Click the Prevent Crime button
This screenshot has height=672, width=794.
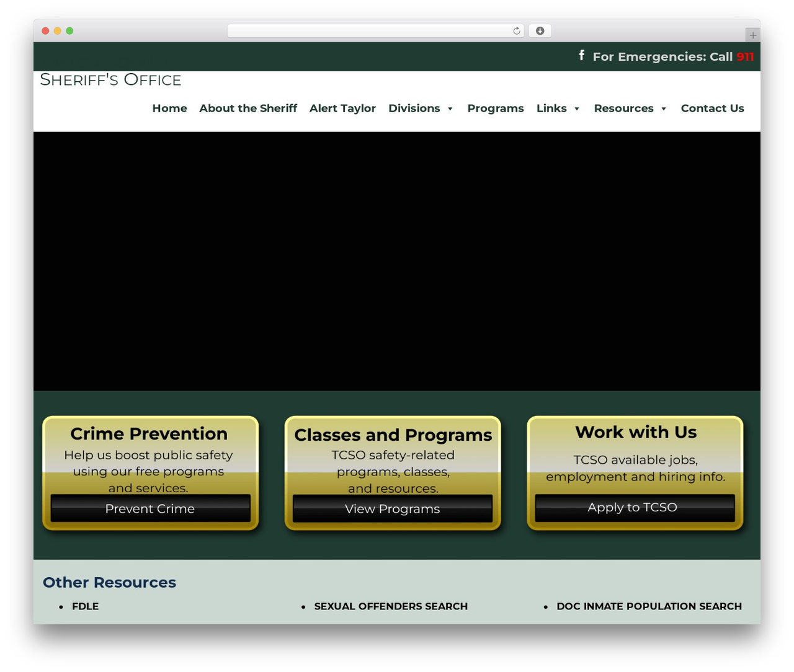coord(150,508)
